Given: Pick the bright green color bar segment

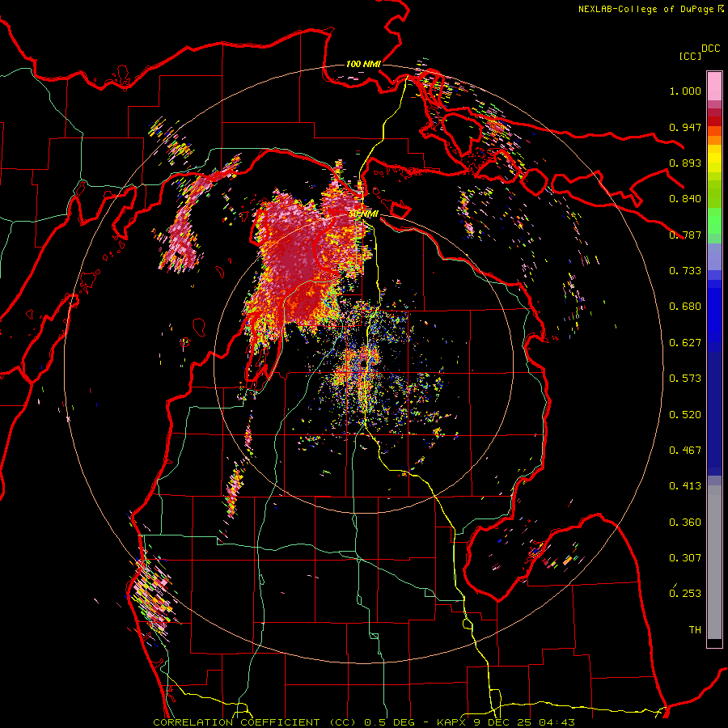Looking at the screenshot, I should 714,221.
